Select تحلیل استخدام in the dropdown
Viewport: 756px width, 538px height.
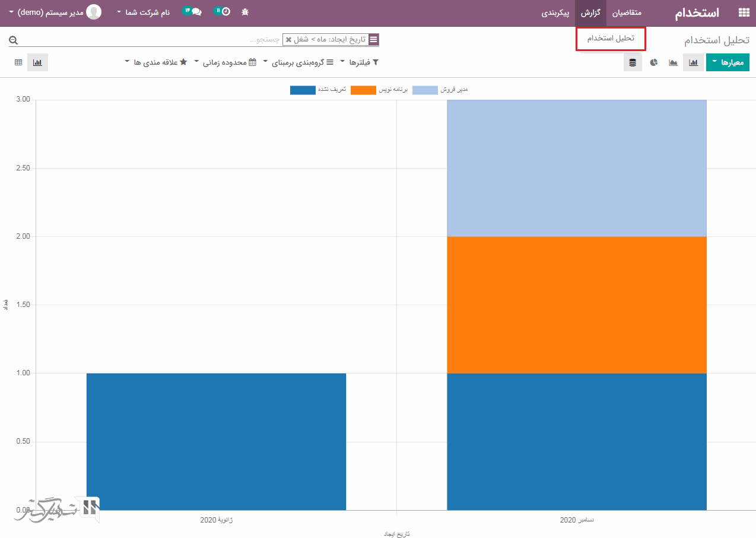pos(611,38)
